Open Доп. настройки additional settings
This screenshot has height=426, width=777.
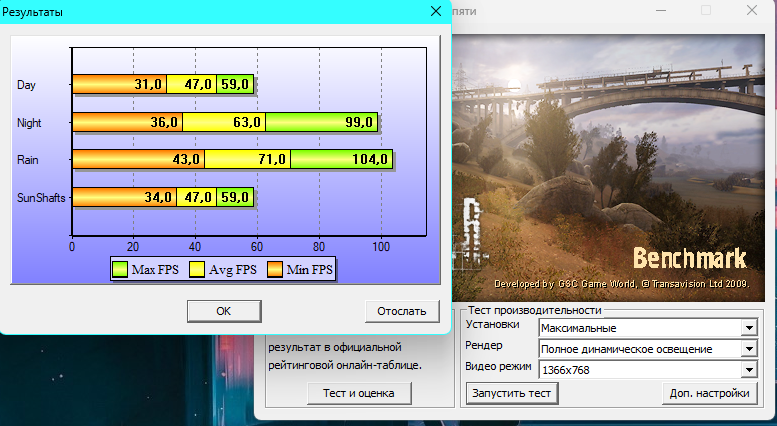pos(709,393)
